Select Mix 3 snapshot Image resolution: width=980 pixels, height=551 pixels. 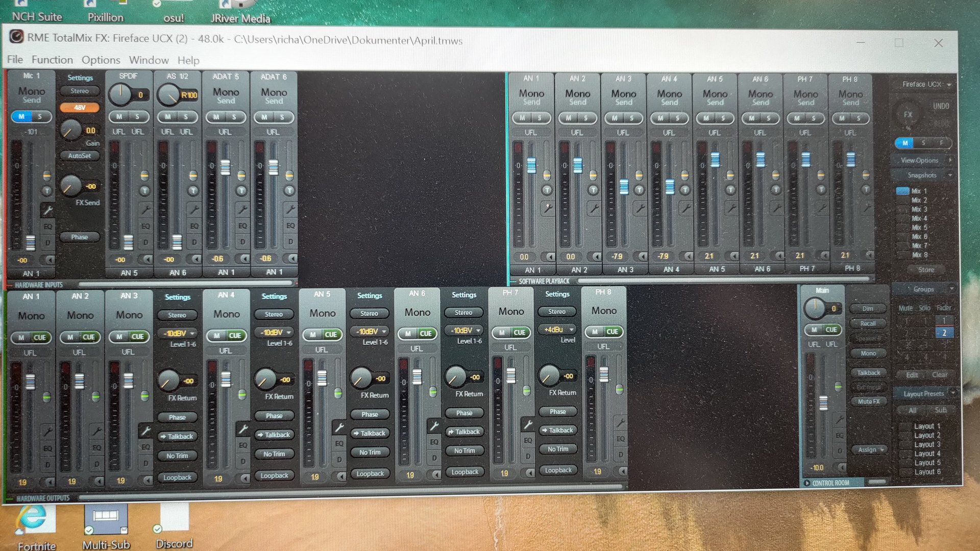(919, 209)
